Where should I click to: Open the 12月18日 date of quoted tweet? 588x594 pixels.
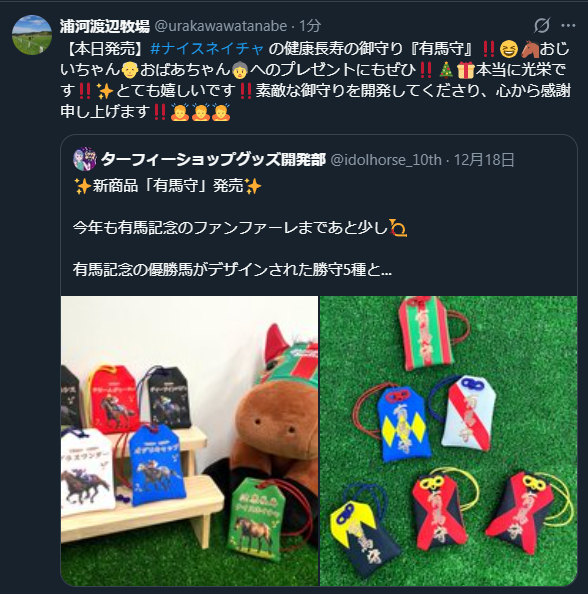click(x=484, y=159)
